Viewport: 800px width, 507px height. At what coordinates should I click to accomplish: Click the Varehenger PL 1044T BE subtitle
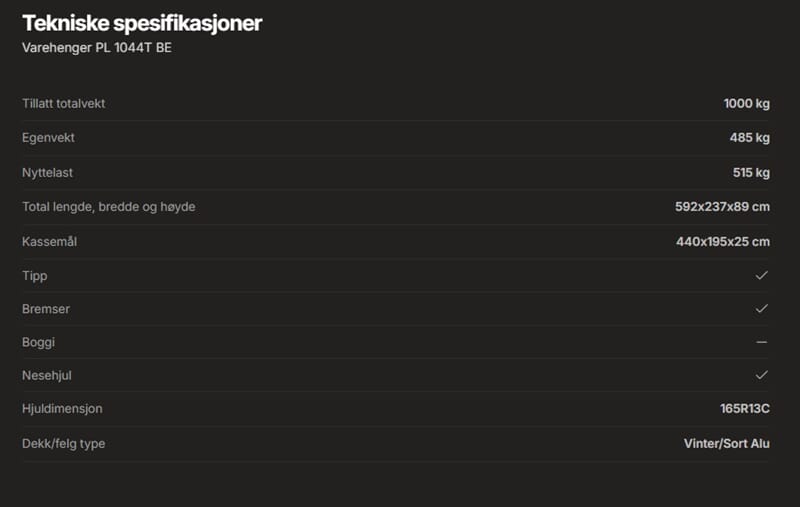coord(96,47)
